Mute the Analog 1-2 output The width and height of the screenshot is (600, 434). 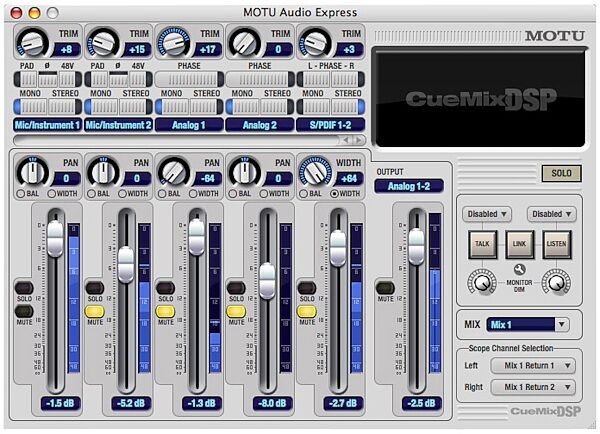pyautogui.click(x=385, y=288)
